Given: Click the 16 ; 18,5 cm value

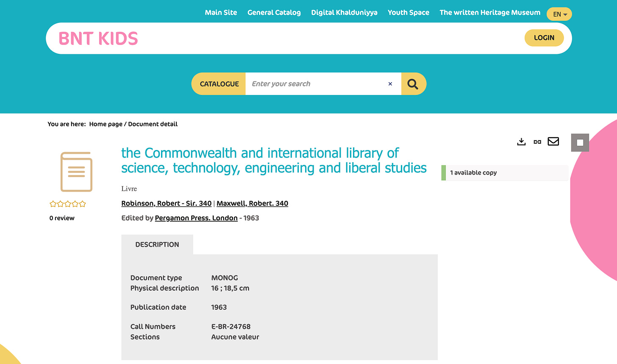Looking at the screenshot, I should click(x=230, y=288).
